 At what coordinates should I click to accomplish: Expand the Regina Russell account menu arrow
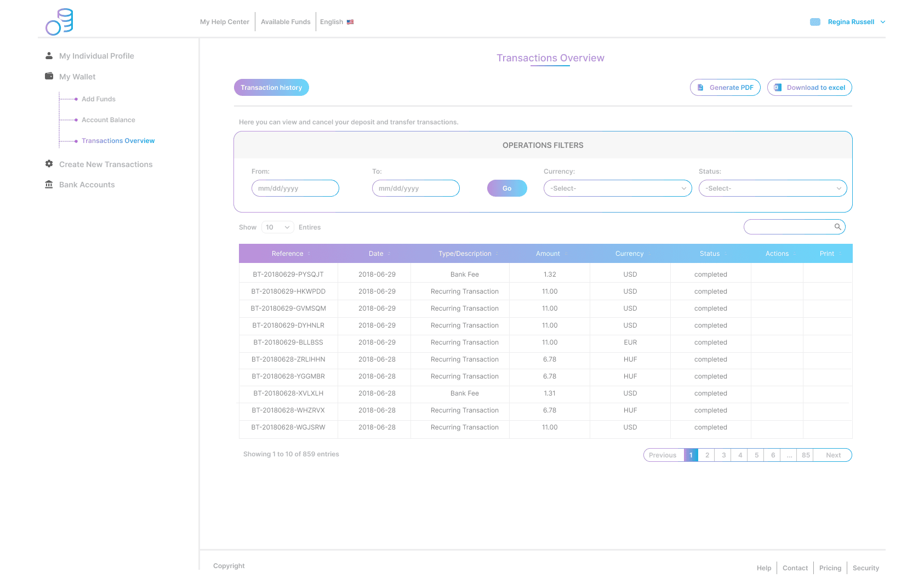point(883,22)
